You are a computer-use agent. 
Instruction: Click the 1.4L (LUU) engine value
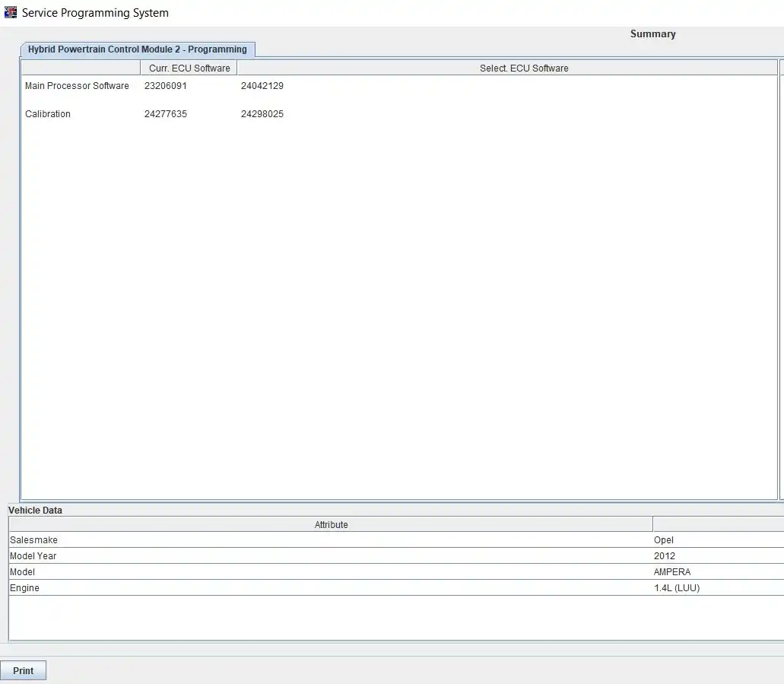pyautogui.click(x=677, y=588)
